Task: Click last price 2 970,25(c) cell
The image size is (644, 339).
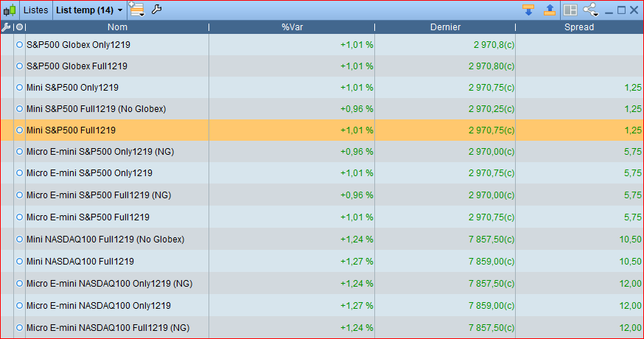Action: tap(491, 109)
